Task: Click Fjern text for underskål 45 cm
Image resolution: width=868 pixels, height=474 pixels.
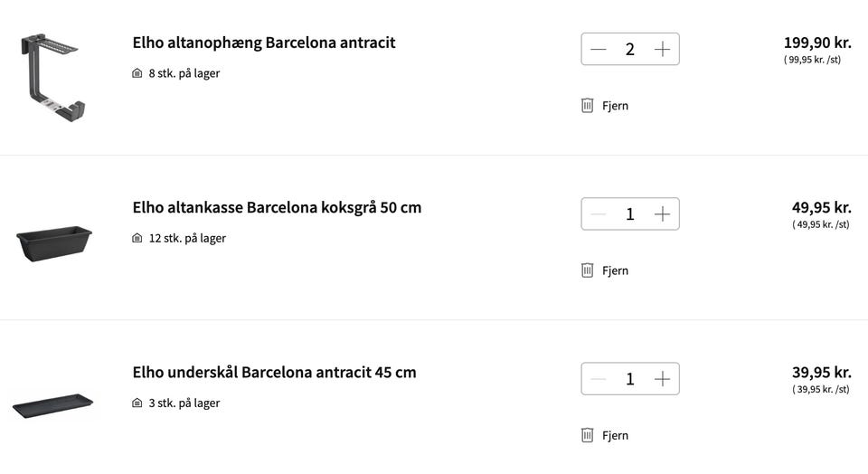Action: tap(615, 436)
